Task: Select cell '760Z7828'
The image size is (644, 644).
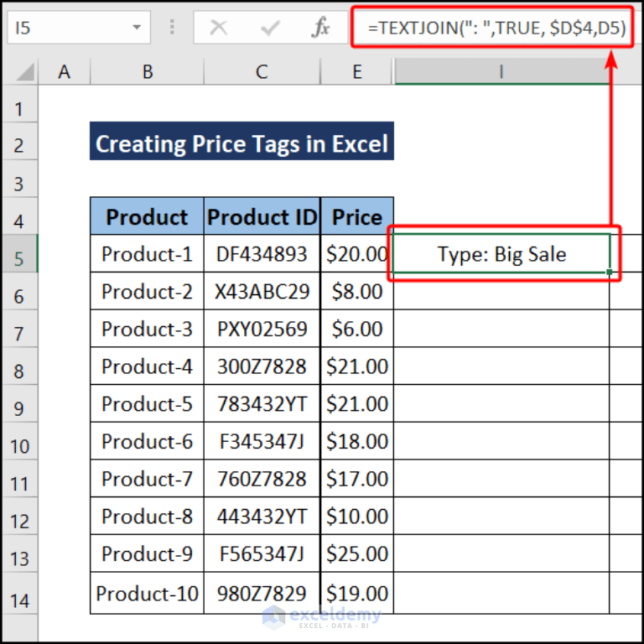Action: pos(262,478)
